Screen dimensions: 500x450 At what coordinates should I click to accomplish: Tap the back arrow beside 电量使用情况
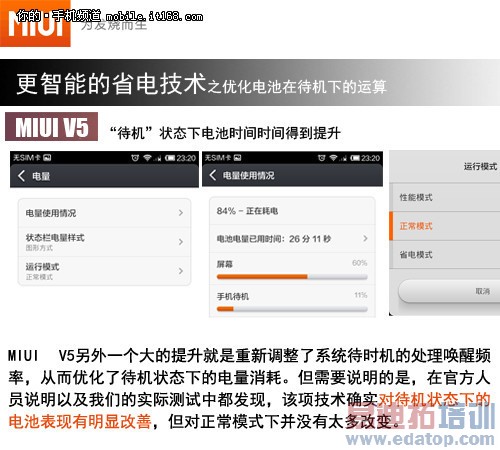[213, 175]
